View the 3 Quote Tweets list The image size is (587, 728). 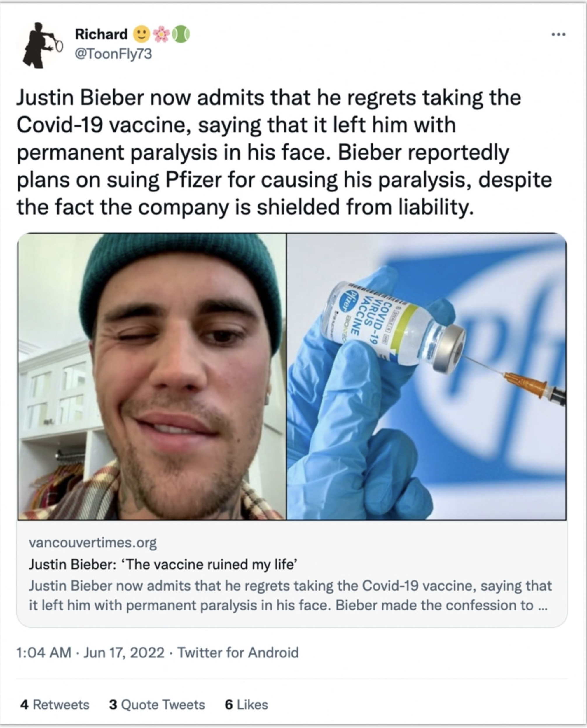tap(157, 705)
